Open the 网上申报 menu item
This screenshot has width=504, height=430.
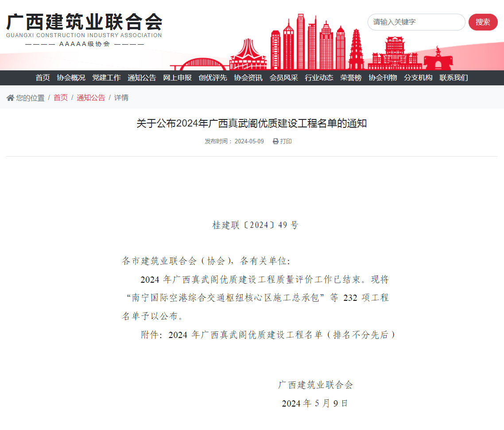pos(177,78)
